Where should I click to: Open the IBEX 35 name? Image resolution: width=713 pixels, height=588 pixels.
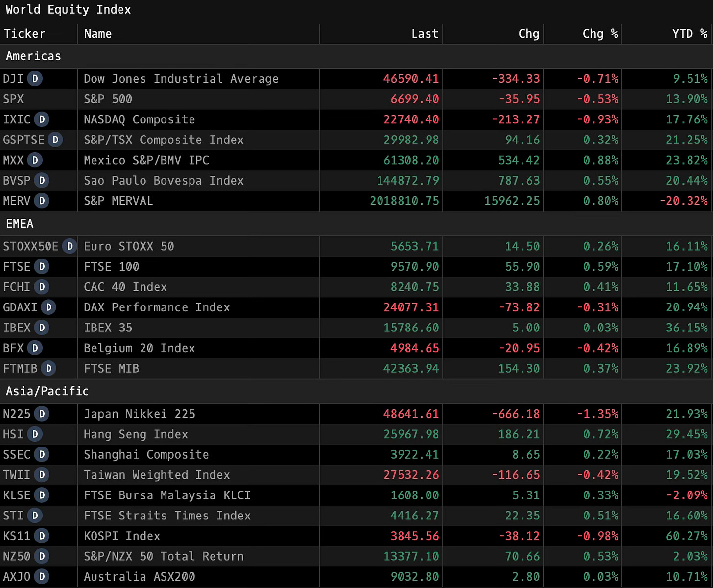pyautogui.click(x=108, y=328)
